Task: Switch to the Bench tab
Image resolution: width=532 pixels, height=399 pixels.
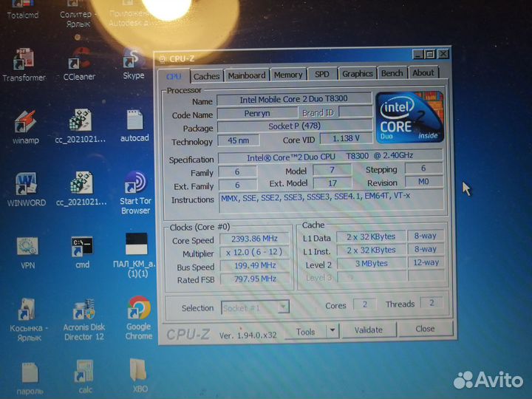Action: pos(392,73)
